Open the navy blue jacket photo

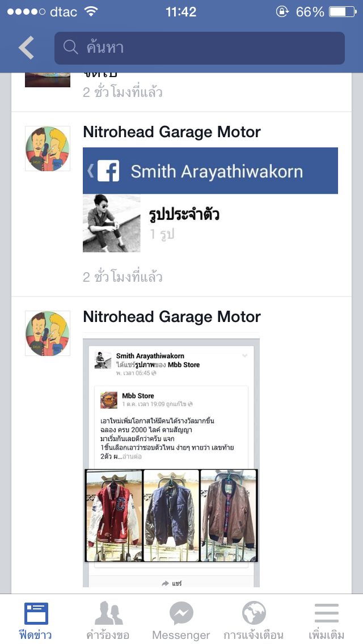171,515
